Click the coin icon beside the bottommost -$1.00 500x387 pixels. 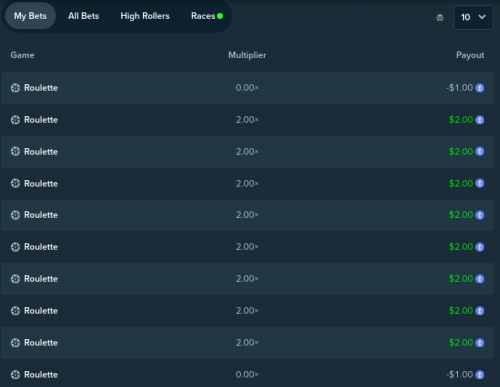pos(480,375)
